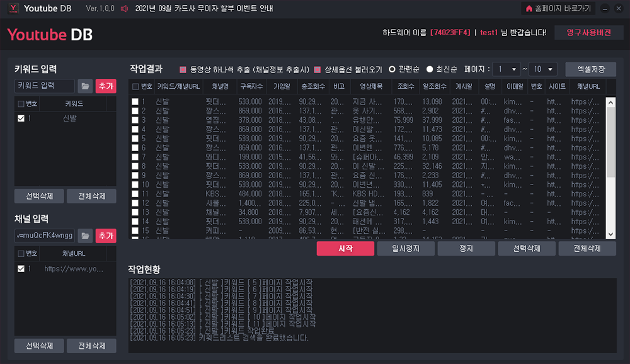Select the '관련순' radio button

tap(392, 69)
